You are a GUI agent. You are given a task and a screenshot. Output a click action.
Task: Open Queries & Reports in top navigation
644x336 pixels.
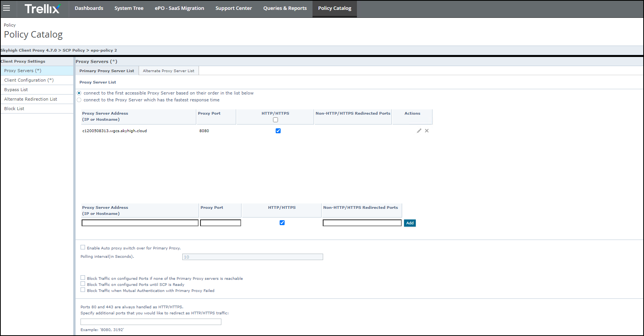[285, 8]
